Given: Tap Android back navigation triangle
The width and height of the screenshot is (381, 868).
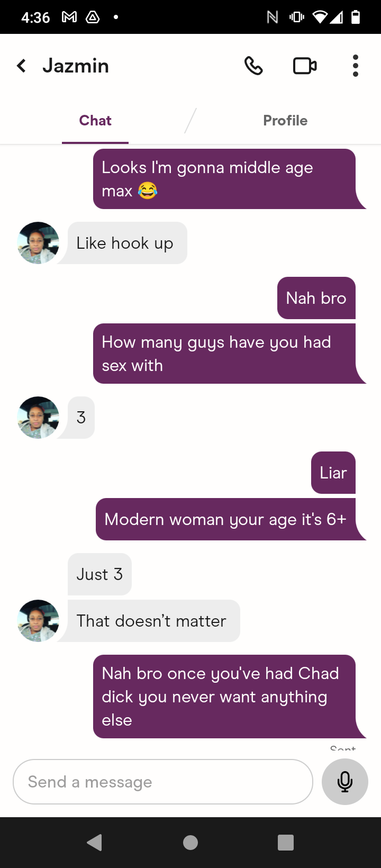Looking at the screenshot, I should pyautogui.click(x=94, y=843).
